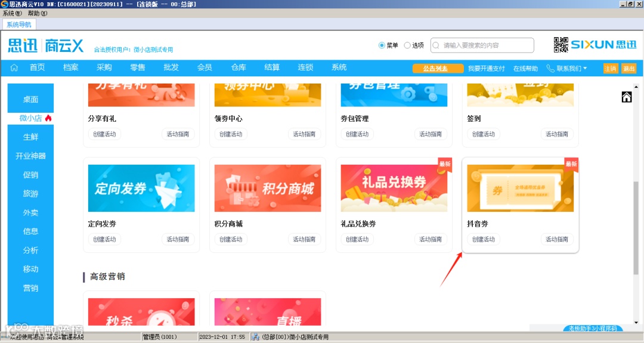Screen dimensions: 644x343
Task: Open the 采购 navigation item
Action: point(104,67)
